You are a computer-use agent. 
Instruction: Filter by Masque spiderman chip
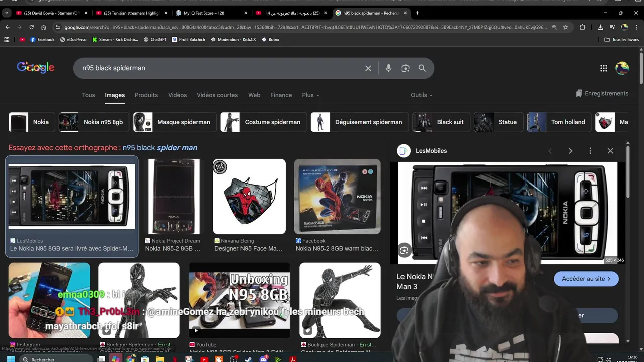[175, 122]
